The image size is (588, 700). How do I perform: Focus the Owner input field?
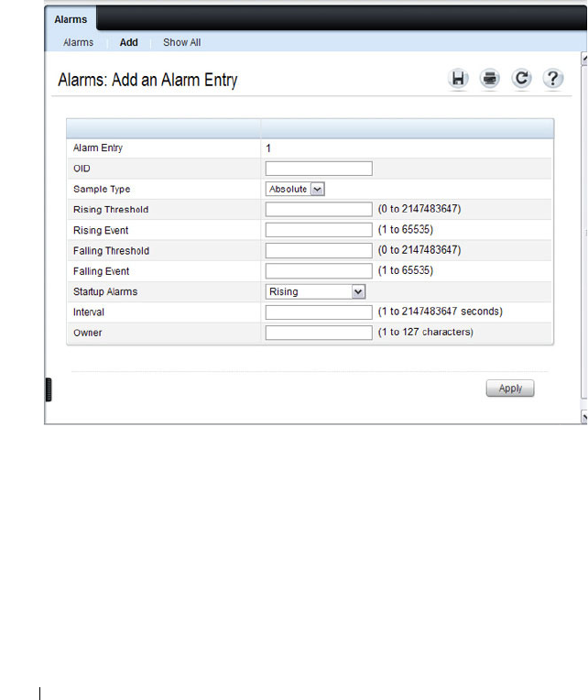point(319,333)
